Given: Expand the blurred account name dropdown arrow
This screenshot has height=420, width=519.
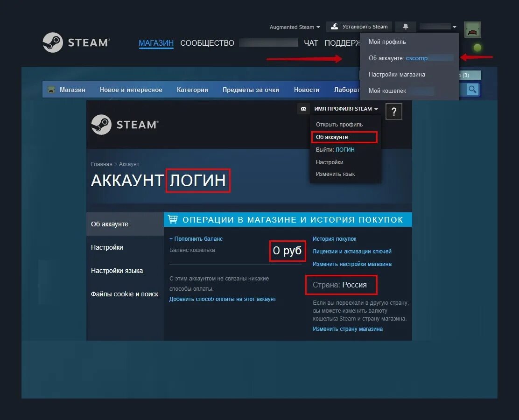Looking at the screenshot, I should (455, 27).
